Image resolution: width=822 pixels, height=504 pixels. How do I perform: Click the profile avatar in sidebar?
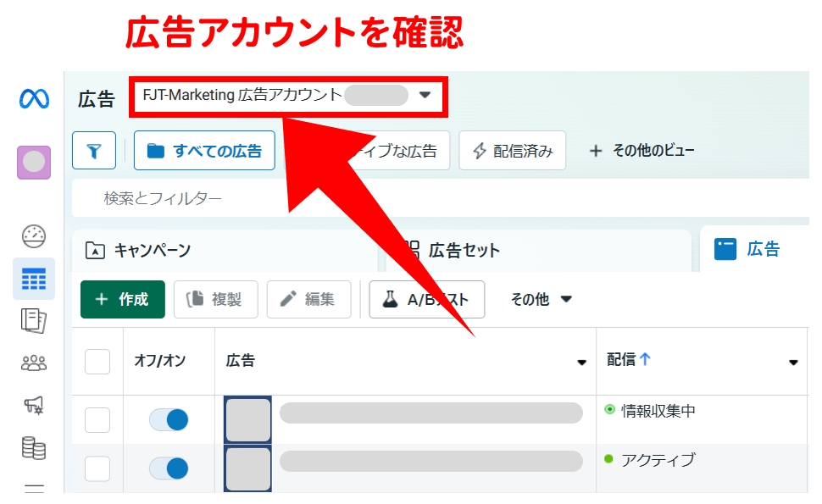coord(34,163)
